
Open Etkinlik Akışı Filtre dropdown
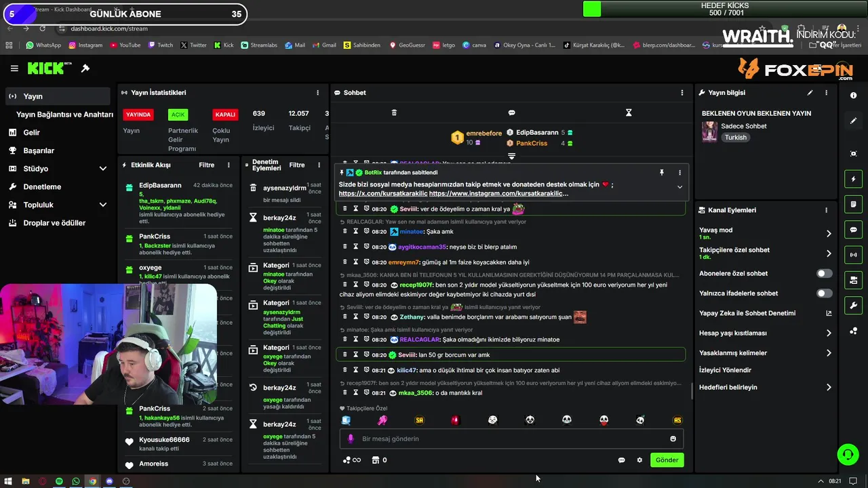(x=206, y=165)
